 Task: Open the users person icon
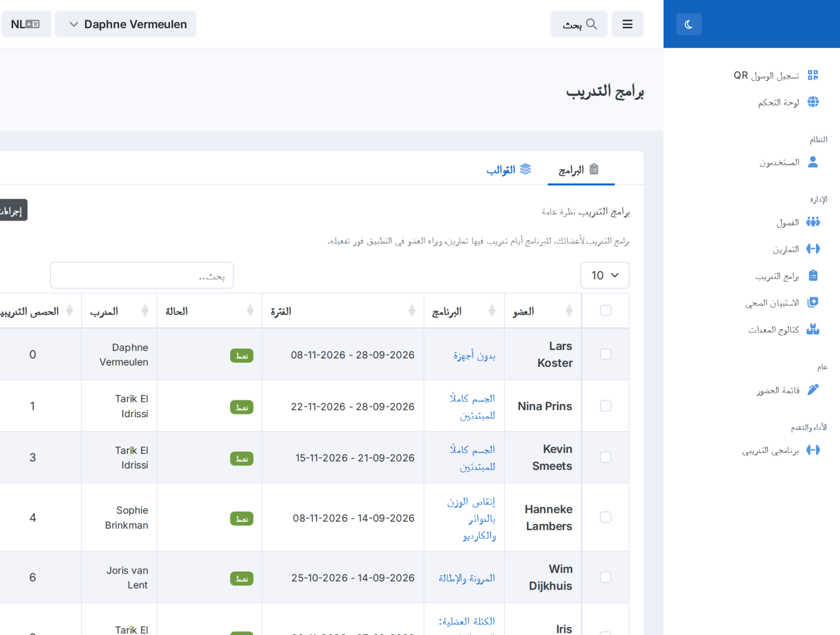tap(813, 162)
